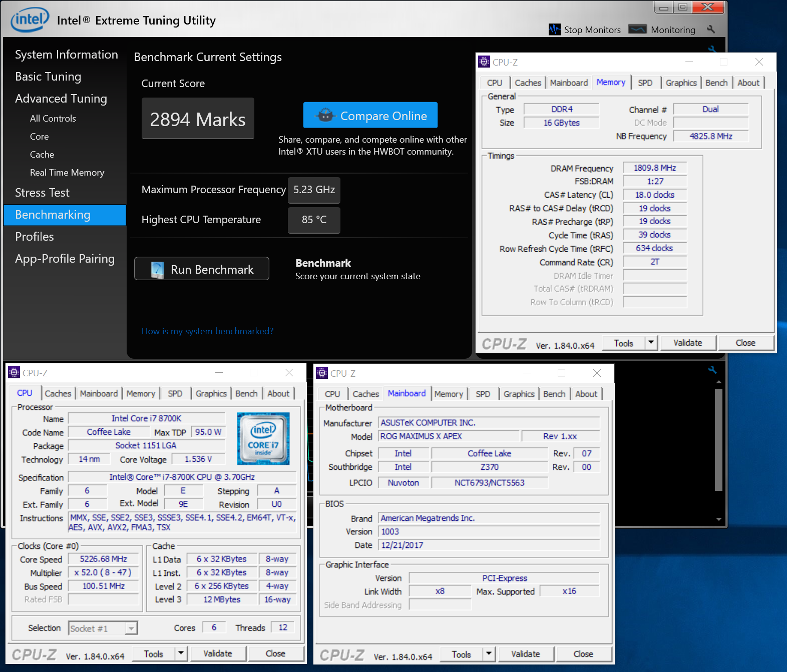Select Core under Advanced Tuning
Screen dimensions: 787x672
click(39, 137)
